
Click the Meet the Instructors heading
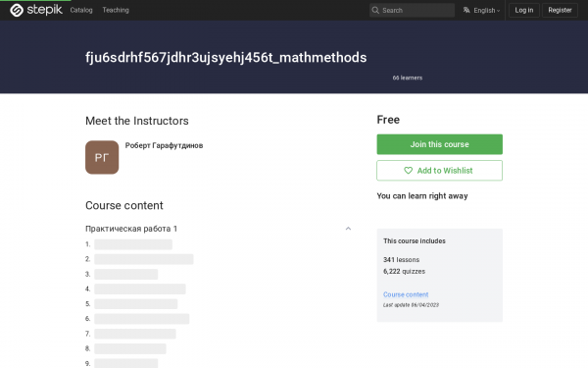pyautogui.click(x=137, y=121)
